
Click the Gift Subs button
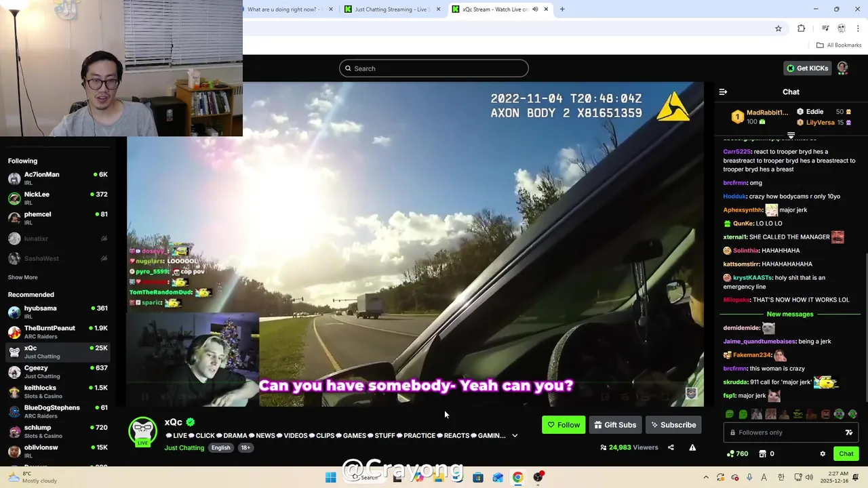click(615, 425)
